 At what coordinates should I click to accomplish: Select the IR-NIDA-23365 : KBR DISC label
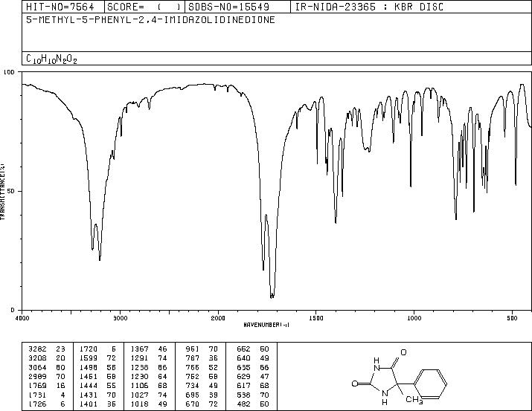(369, 7)
